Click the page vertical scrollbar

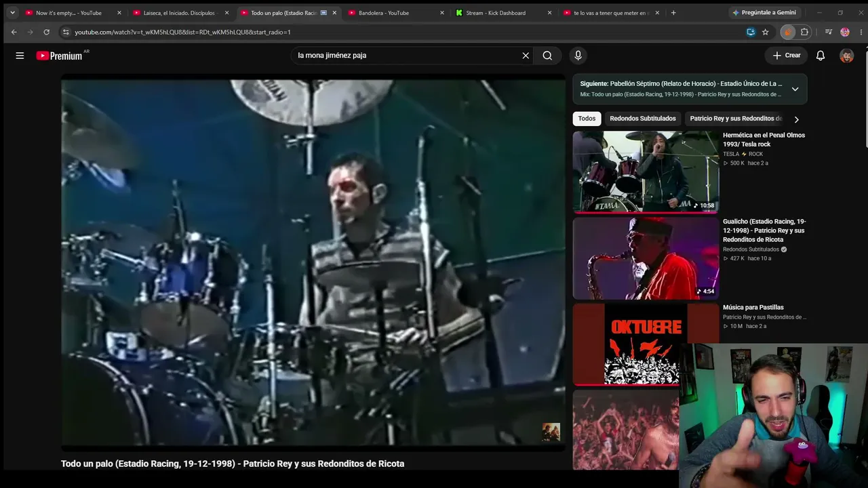[x=865, y=102]
